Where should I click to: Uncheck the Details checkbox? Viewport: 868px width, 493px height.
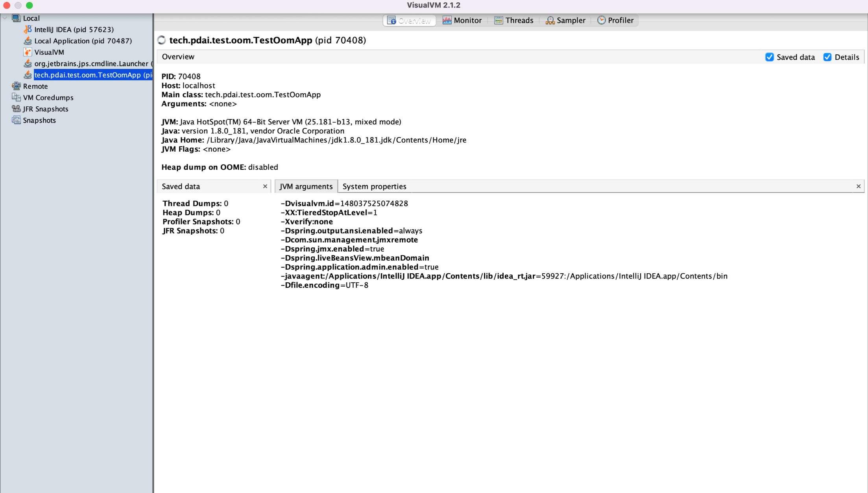[827, 57]
